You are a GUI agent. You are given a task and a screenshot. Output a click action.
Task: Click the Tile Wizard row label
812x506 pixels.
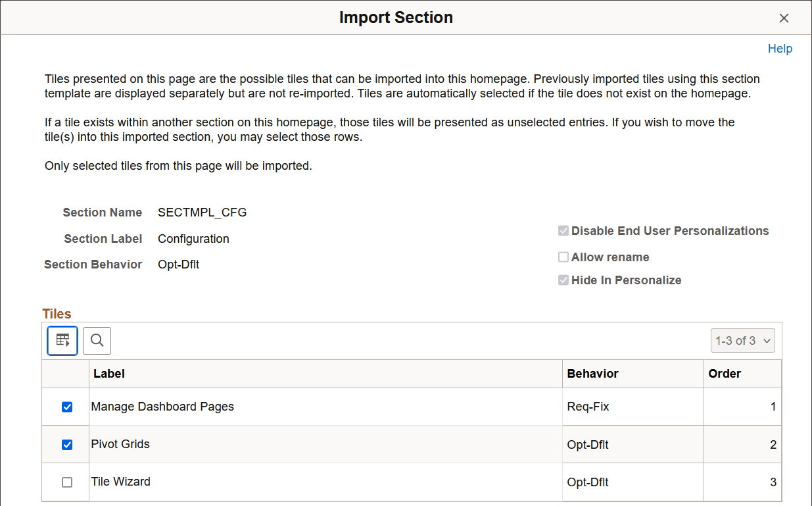pos(121,482)
